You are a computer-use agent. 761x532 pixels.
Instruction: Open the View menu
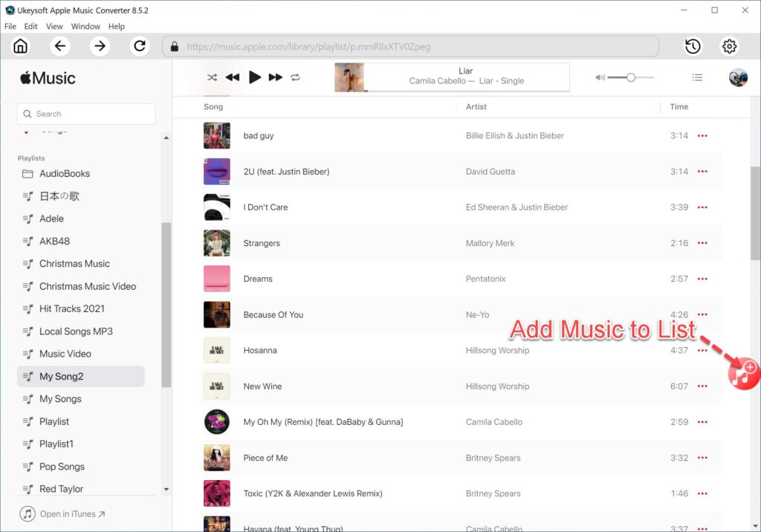[54, 26]
